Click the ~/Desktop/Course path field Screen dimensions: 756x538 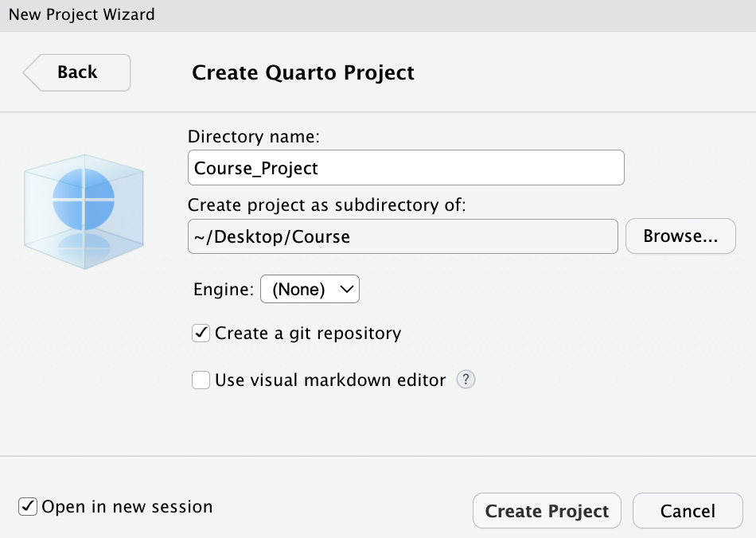click(x=402, y=236)
